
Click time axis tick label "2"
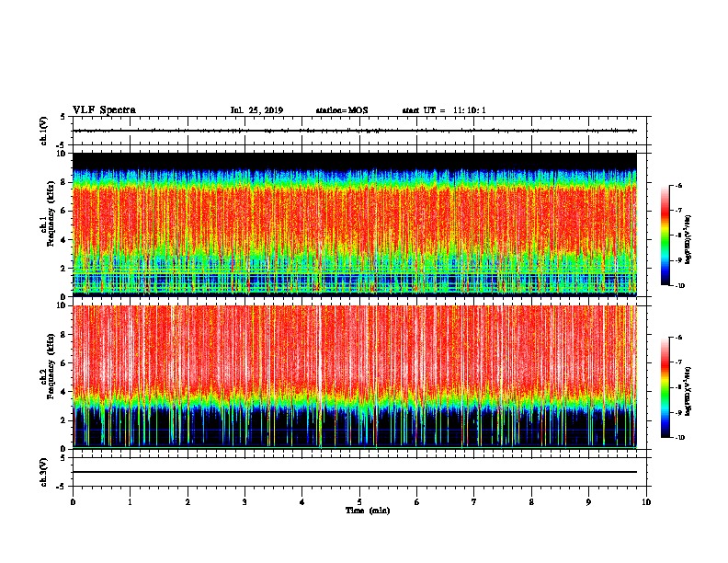pos(188,502)
